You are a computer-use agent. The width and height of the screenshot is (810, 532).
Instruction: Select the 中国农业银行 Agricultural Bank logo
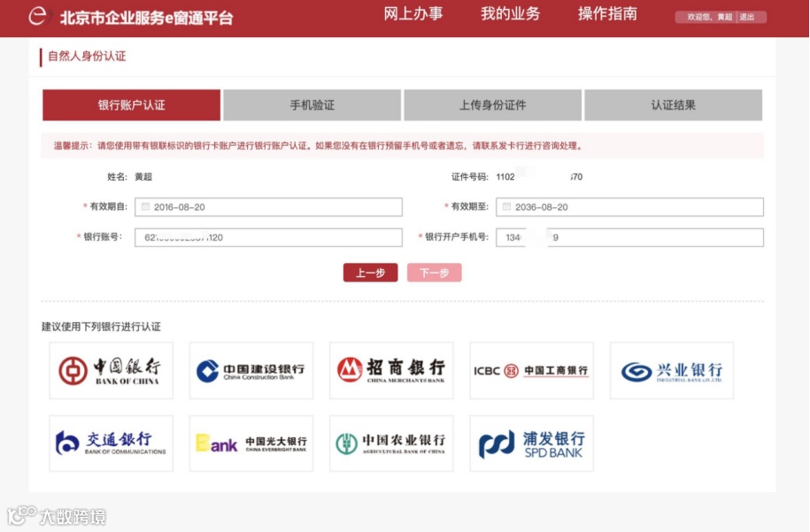tap(391, 443)
